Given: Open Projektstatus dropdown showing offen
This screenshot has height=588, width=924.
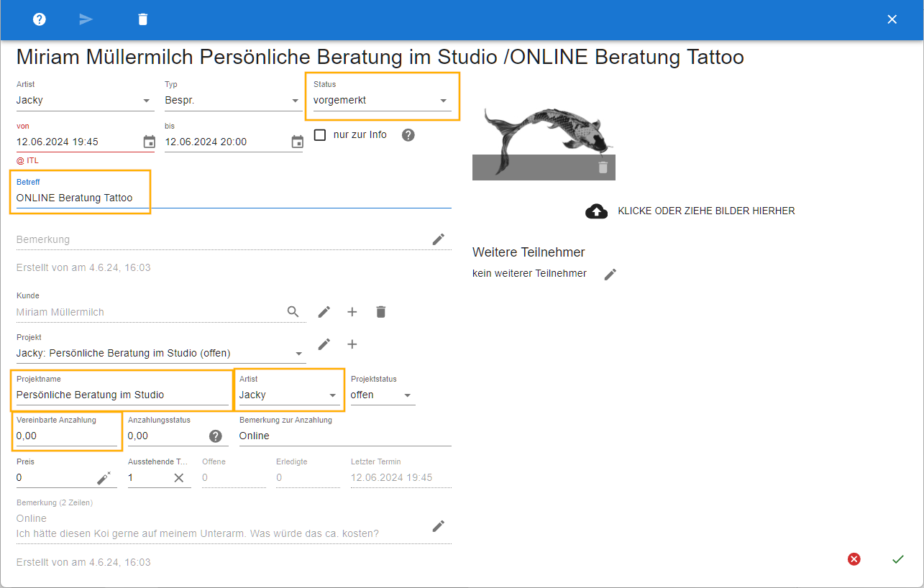Looking at the screenshot, I should [383, 395].
